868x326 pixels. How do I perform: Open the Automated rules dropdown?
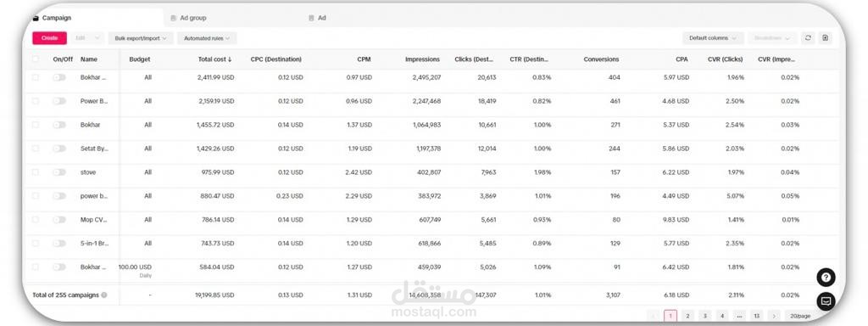207,38
